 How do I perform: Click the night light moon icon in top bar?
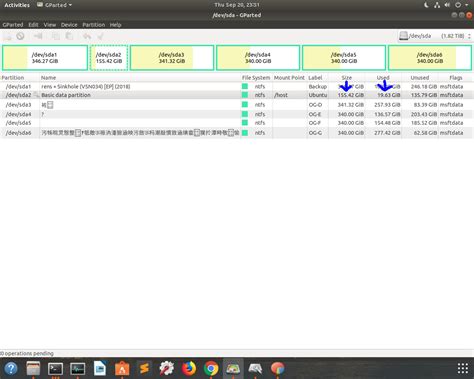(x=426, y=5)
